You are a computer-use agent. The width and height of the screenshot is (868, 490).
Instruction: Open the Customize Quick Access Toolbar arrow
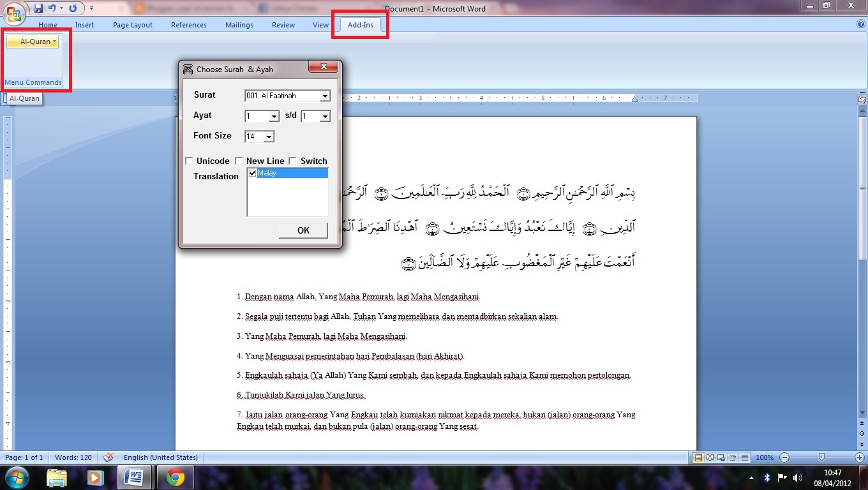click(x=91, y=8)
